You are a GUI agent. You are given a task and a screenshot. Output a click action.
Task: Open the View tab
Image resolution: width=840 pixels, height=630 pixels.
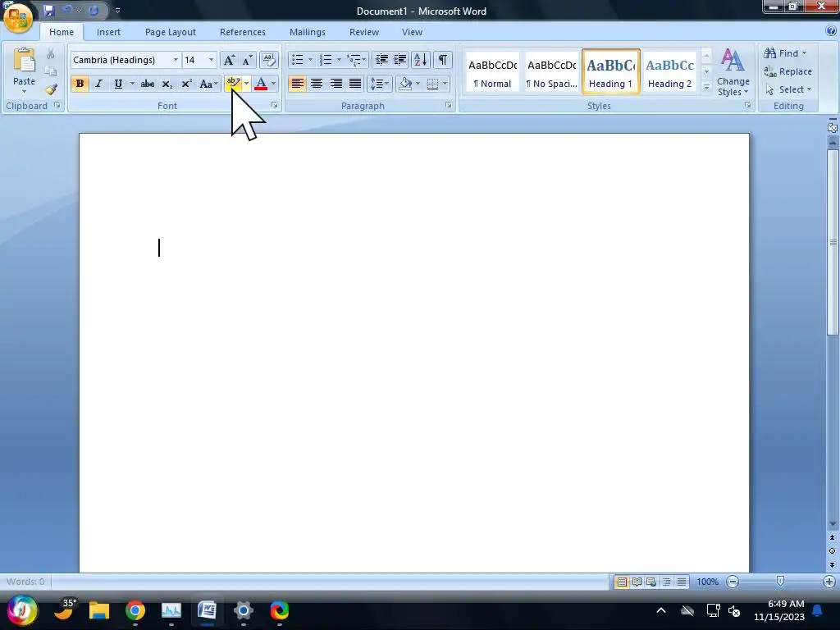[x=412, y=32]
